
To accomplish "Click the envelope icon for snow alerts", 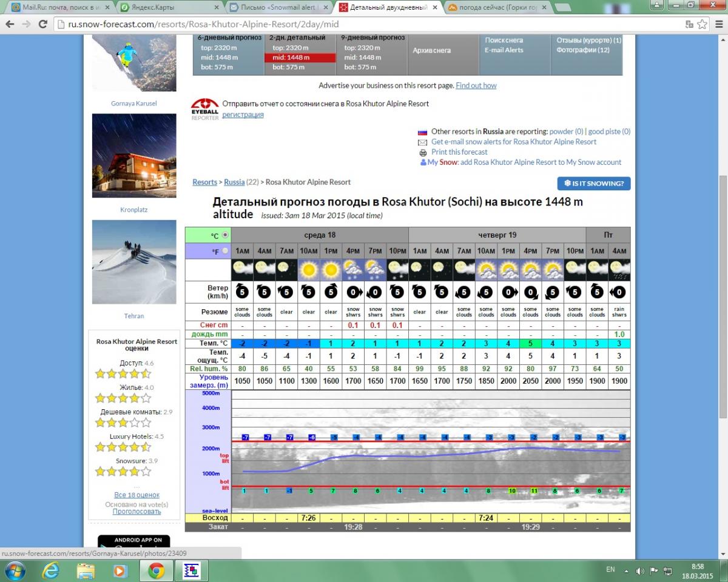I will 422,142.
